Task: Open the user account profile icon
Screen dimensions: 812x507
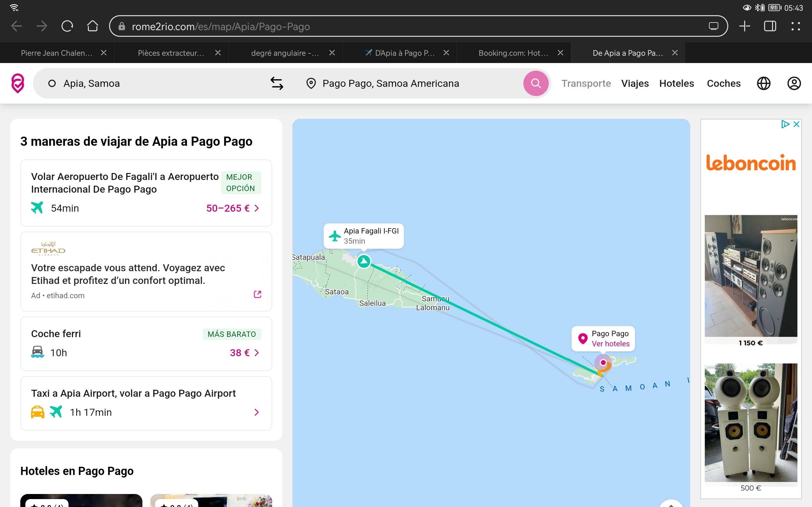Action: pyautogui.click(x=794, y=83)
